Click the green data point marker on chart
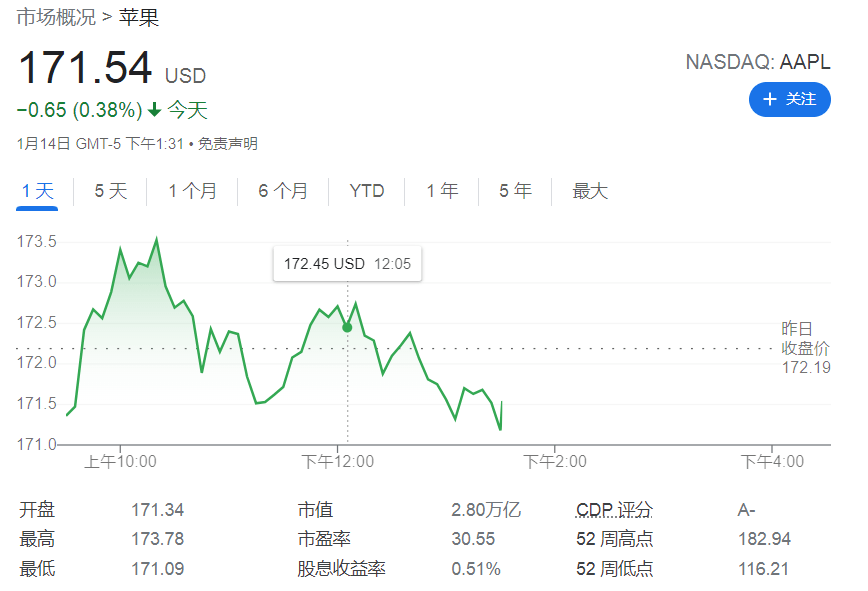The image size is (868, 591). pyautogui.click(x=345, y=326)
